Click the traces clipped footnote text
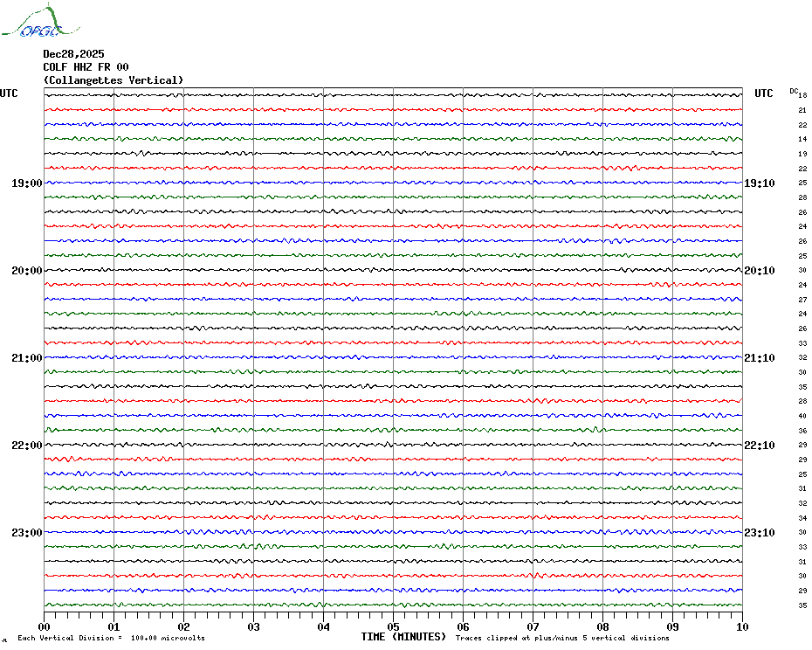812x650 pixels. [x=562, y=638]
